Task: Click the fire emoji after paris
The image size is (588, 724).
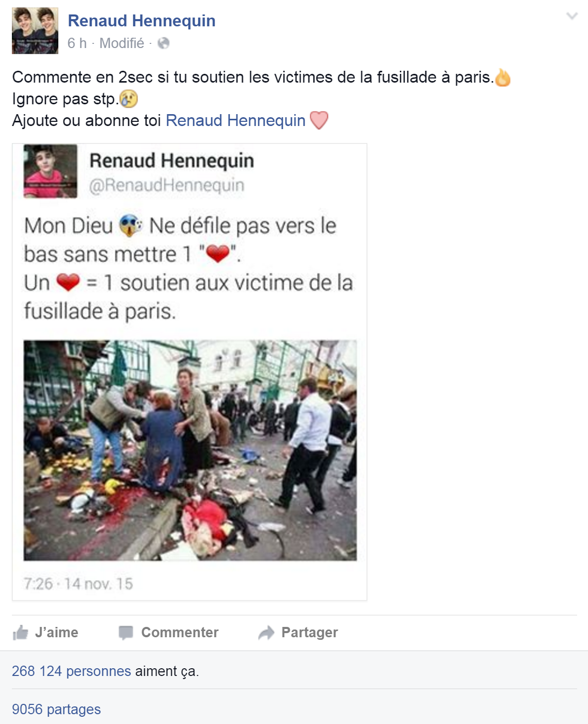Action: pos(502,77)
